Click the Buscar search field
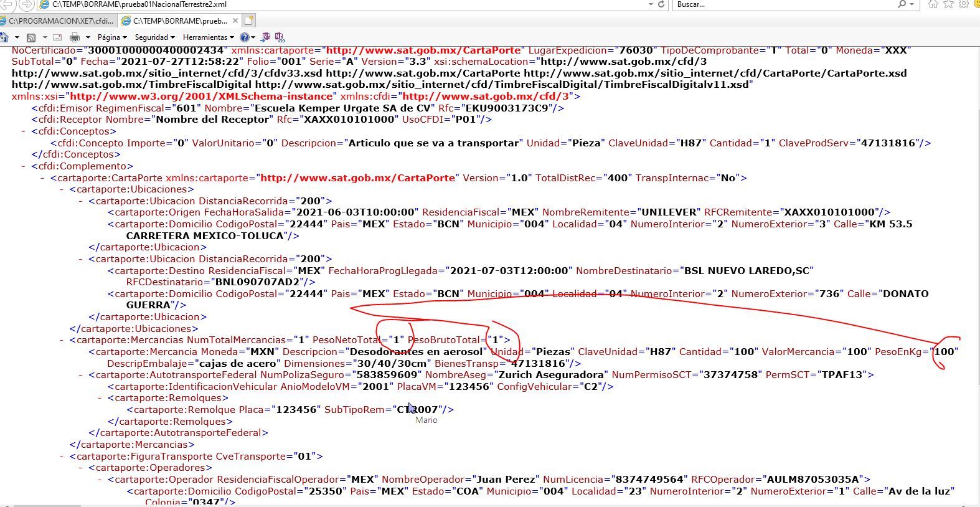980x507 pixels. point(784,4)
